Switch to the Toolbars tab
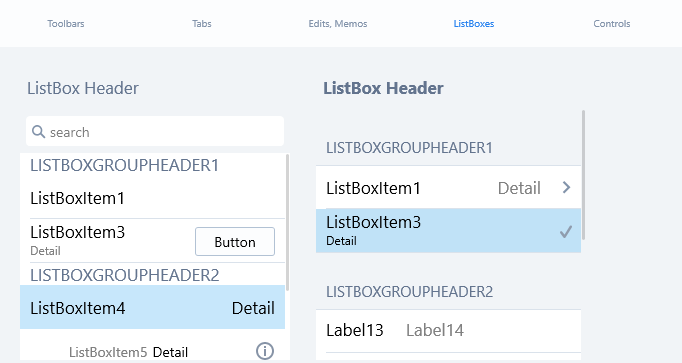682x363 pixels. click(66, 24)
